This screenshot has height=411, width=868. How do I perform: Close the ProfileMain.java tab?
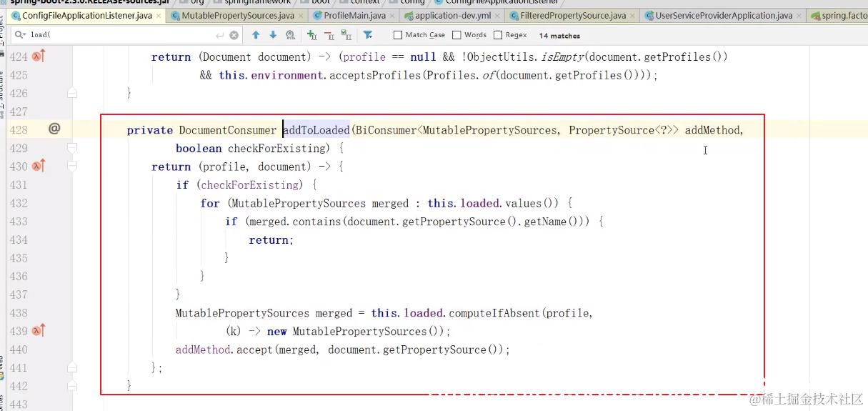click(393, 15)
